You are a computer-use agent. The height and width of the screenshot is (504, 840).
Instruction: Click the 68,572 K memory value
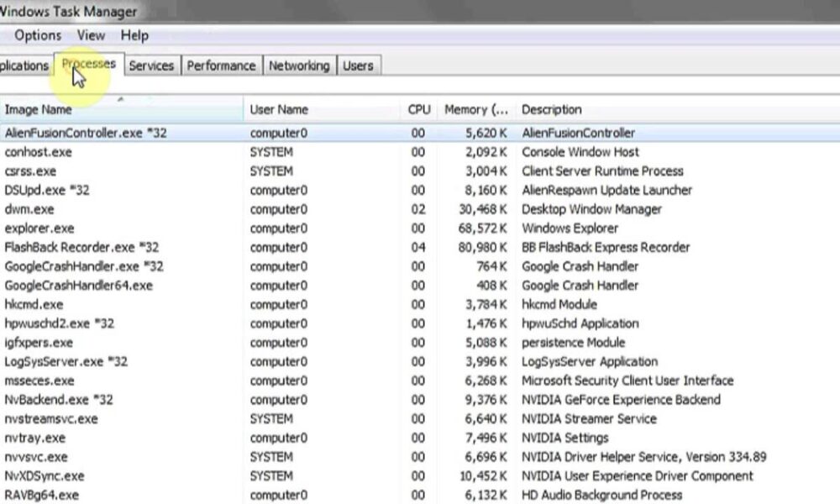click(482, 228)
